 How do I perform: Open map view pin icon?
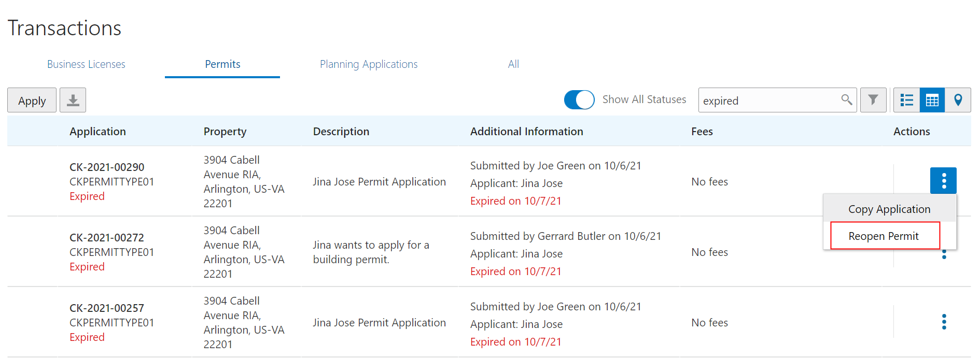(958, 100)
